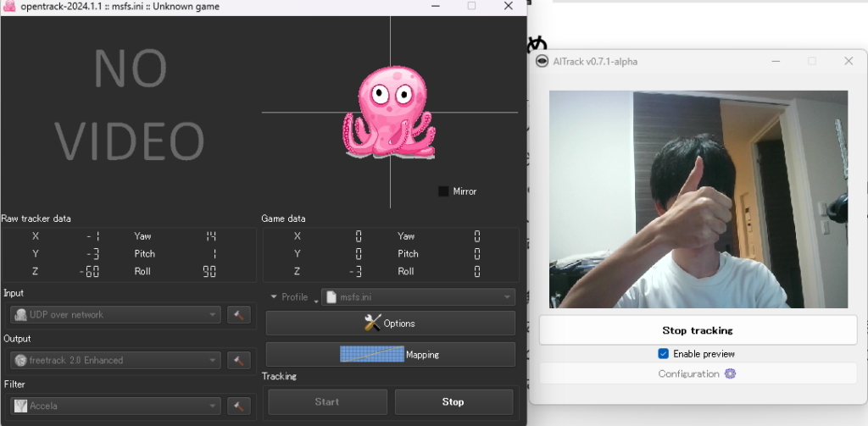Close the AITrack window
This screenshot has height=426, width=868.
848,61
